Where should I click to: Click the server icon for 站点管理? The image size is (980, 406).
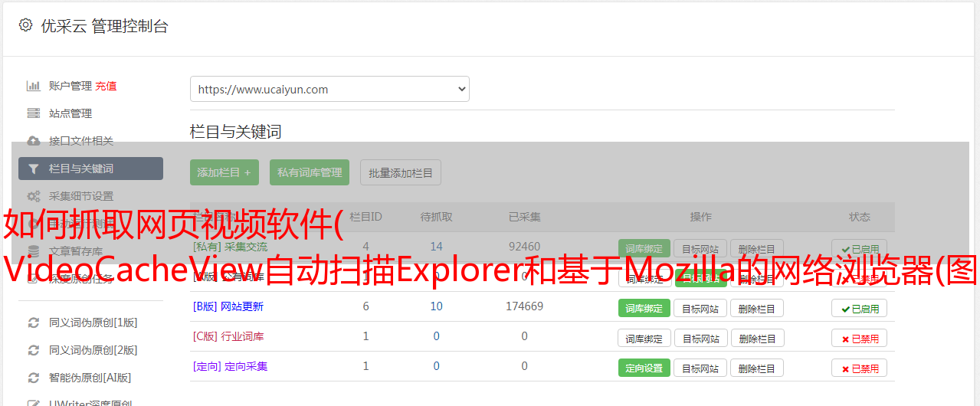click(x=33, y=113)
